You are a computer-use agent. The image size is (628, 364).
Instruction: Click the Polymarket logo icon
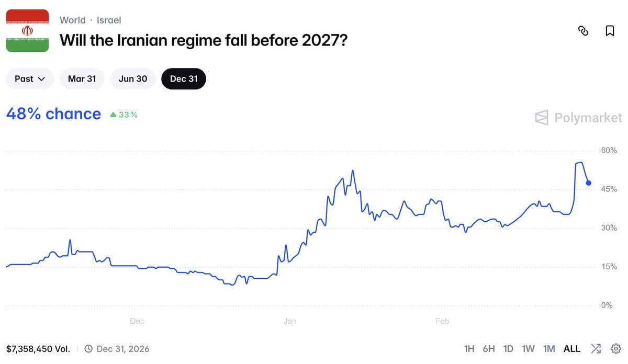541,118
